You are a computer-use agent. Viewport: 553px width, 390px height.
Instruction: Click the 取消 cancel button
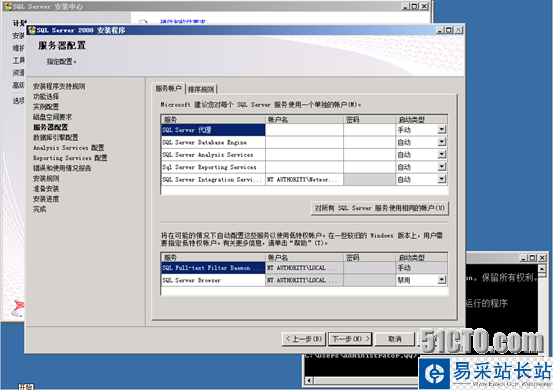click(x=395, y=339)
